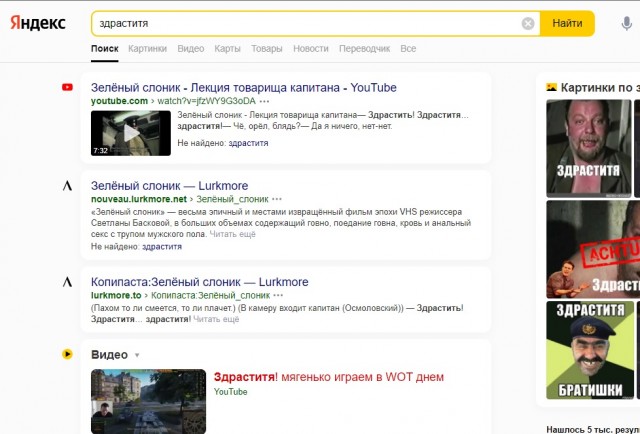Click the Lurkmore favicon beside nouveau.lurkmore.net result
This screenshot has width=640, height=434.
pos(67,186)
